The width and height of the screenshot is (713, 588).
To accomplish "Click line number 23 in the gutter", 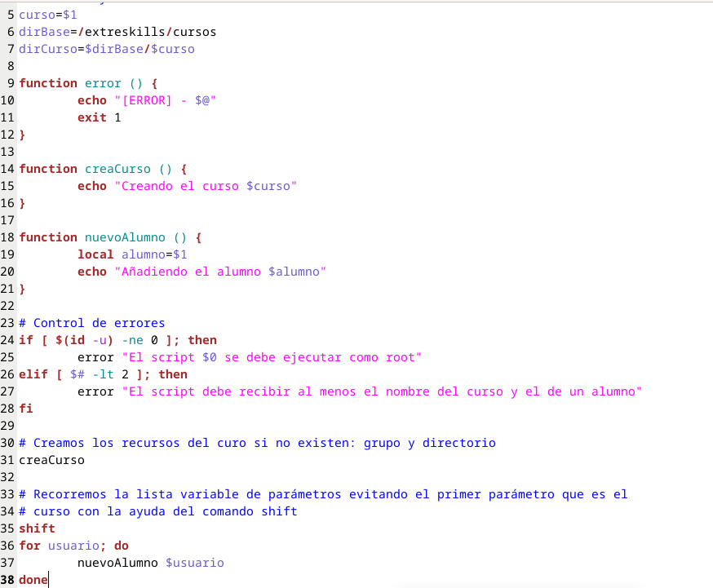I will tap(8, 323).
